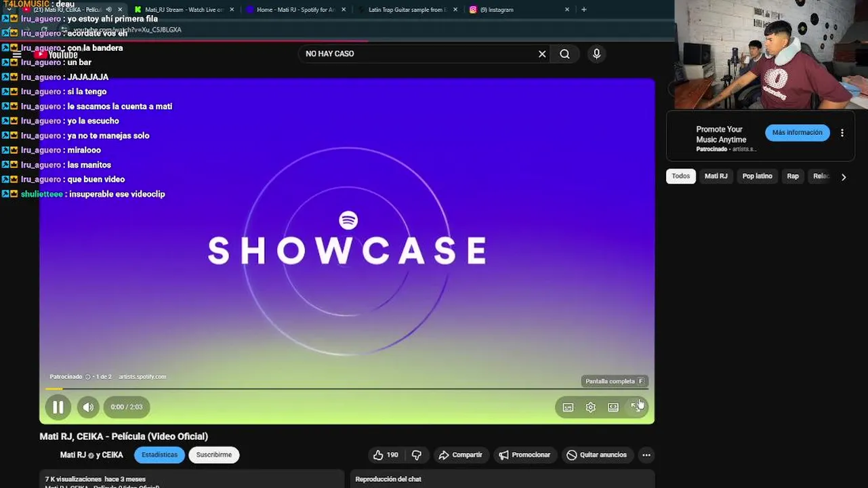
Task: Select the Rap filter chip
Action: click(x=793, y=176)
